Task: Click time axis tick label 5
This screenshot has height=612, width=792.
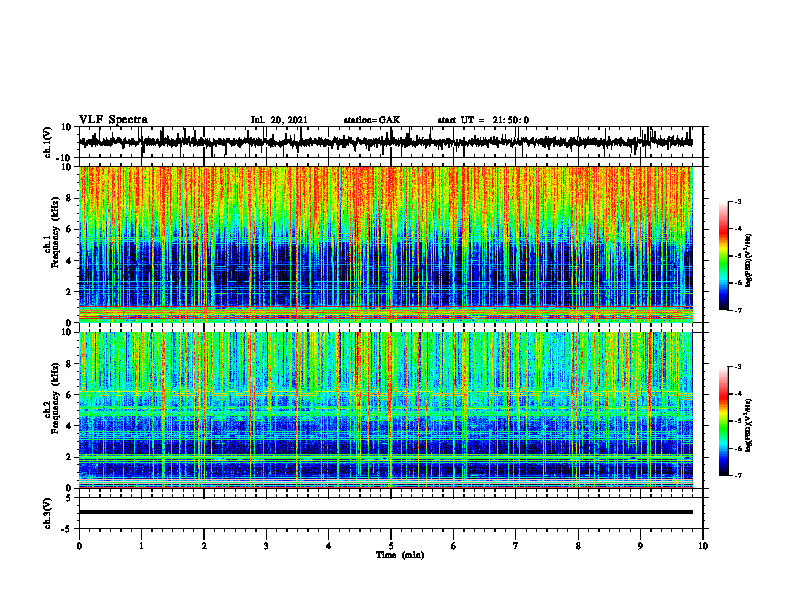Action: (391, 546)
